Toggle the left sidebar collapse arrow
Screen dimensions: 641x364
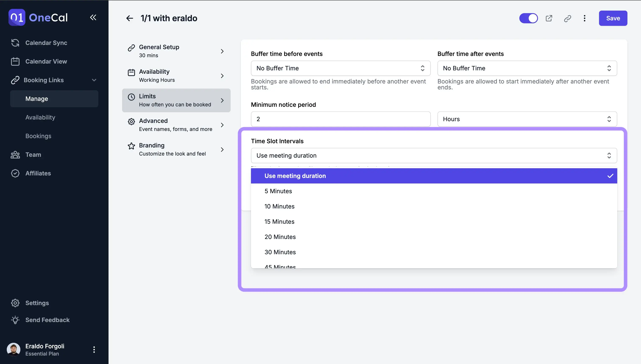[93, 17]
